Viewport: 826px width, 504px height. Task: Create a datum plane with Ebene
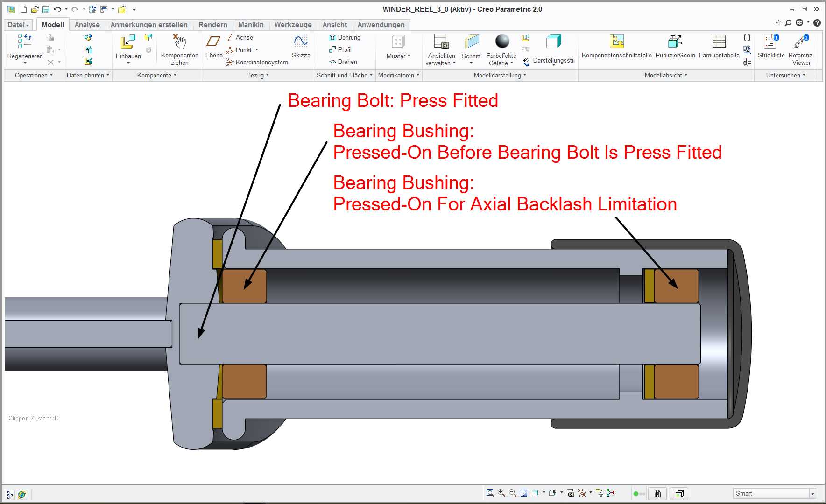point(213,41)
